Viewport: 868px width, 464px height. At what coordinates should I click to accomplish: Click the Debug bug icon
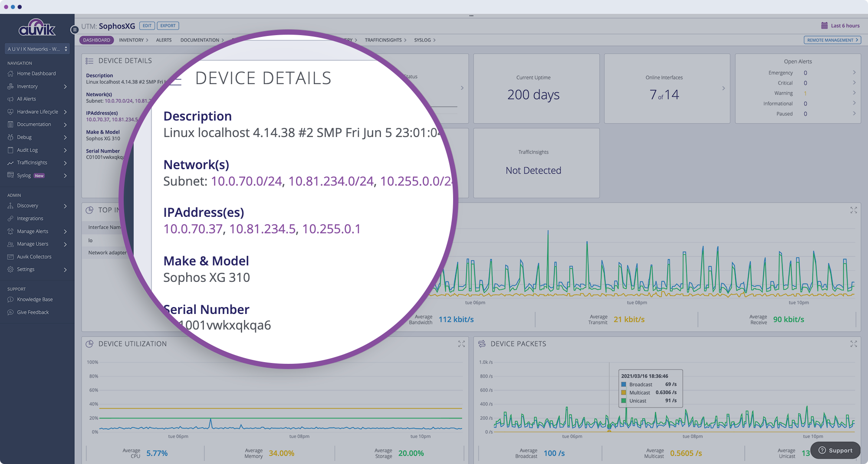tap(11, 137)
